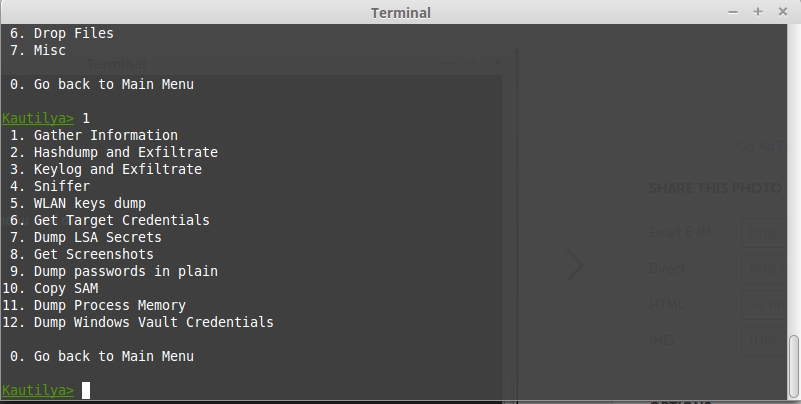Click the Copy SAM entry

coord(50,289)
